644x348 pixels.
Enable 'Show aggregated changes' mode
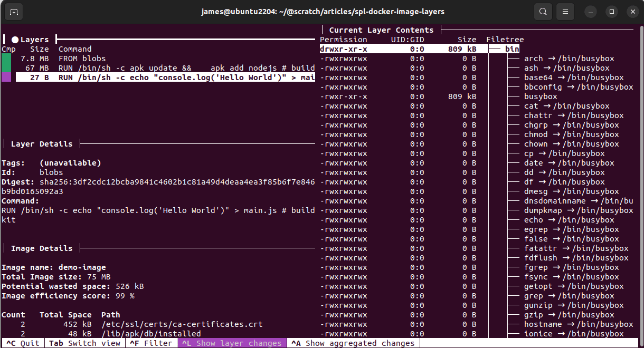353,343
